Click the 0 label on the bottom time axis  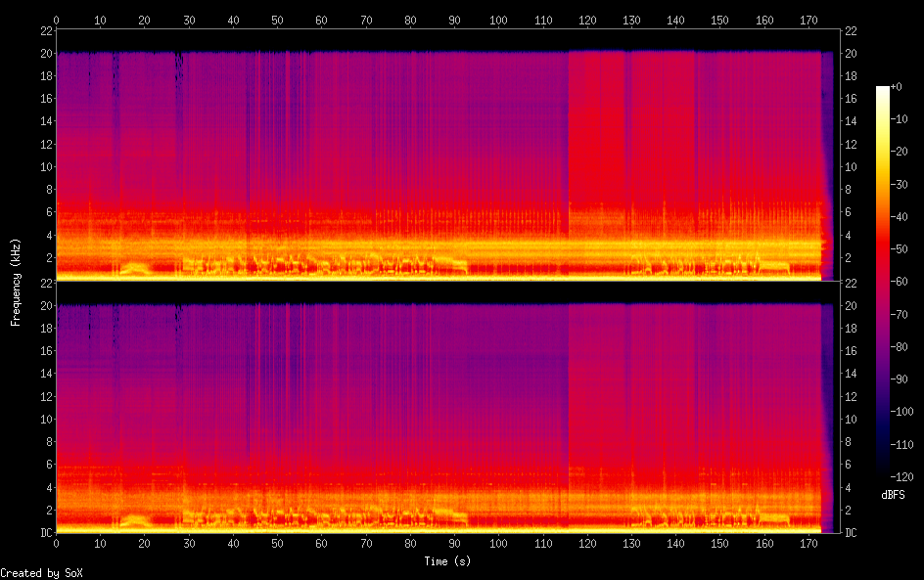click(x=57, y=543)
